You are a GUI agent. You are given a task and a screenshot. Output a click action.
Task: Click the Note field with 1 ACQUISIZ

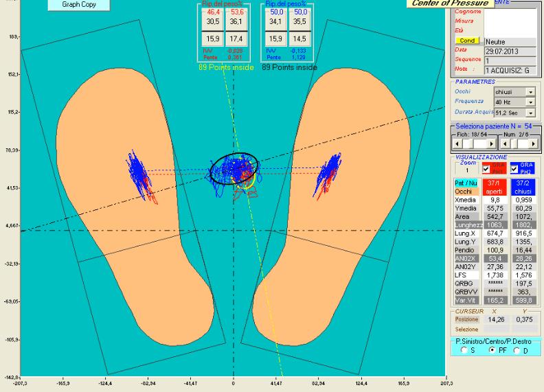(510, 71)
